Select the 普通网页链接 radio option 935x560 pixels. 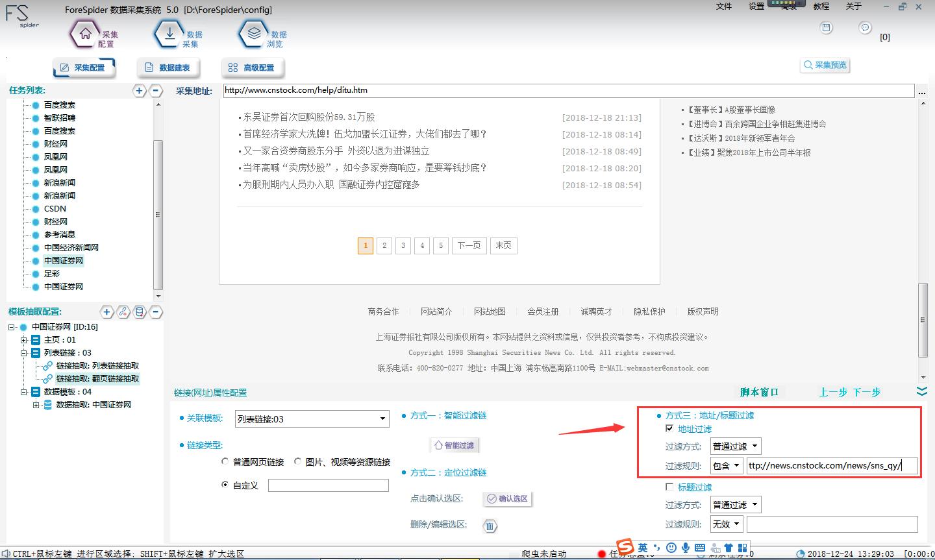click(x=225, y=461)
